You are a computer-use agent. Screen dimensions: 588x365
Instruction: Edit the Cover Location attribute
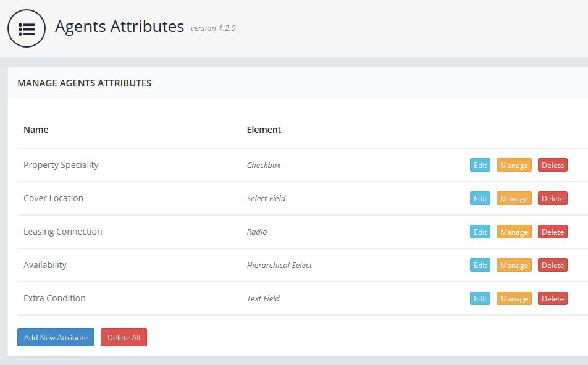coord(480,198)
